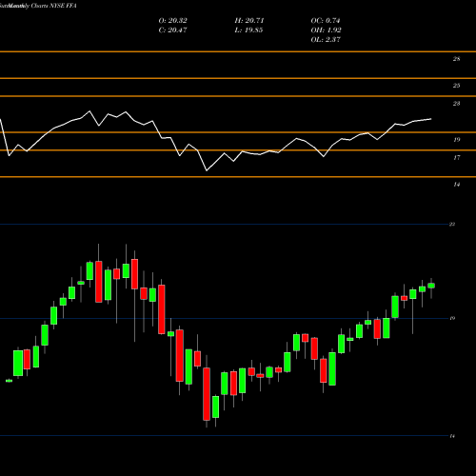Click the '17' axis label

point(456,158)
